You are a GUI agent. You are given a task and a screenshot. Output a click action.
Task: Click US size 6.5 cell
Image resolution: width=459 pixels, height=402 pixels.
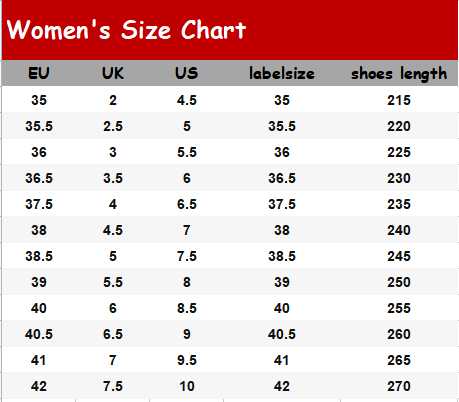point(187,204)
